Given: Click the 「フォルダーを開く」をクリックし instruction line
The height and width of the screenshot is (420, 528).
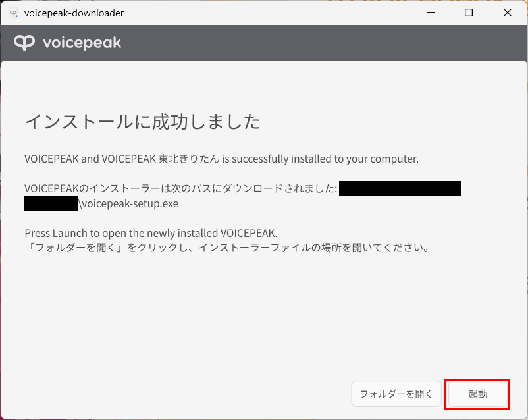Looking at the screenshot, I should tap(228, 248).
